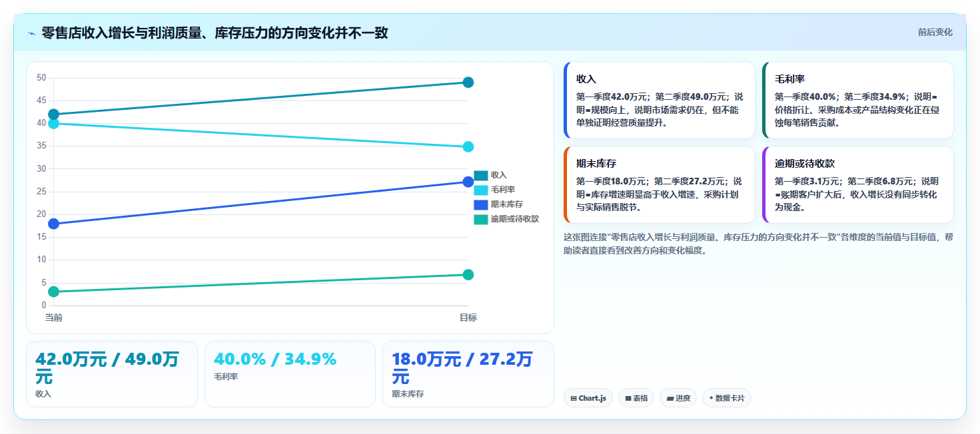Click the 数据卡片 tag button
The image size is (980, 434).
click(x=726, y=398)
